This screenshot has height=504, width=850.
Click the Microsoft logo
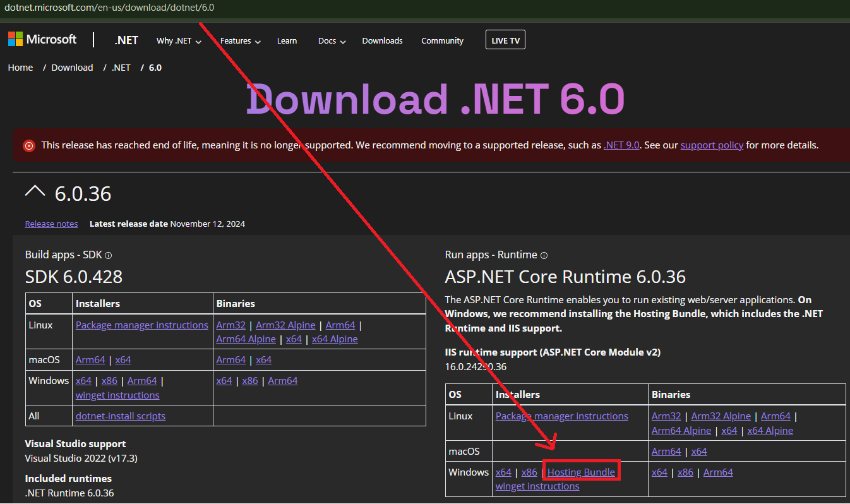[x=42, y=40]
